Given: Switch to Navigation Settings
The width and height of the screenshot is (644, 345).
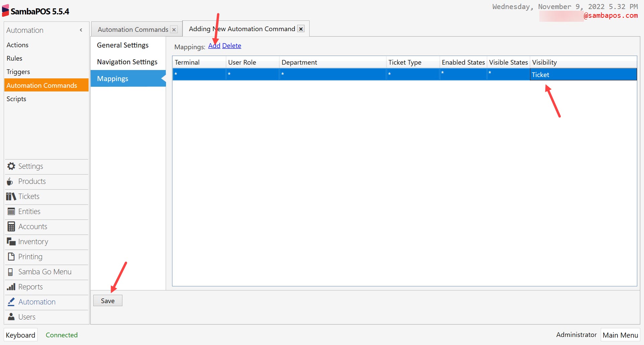Looking at the screenshot, I should (127, 62).
